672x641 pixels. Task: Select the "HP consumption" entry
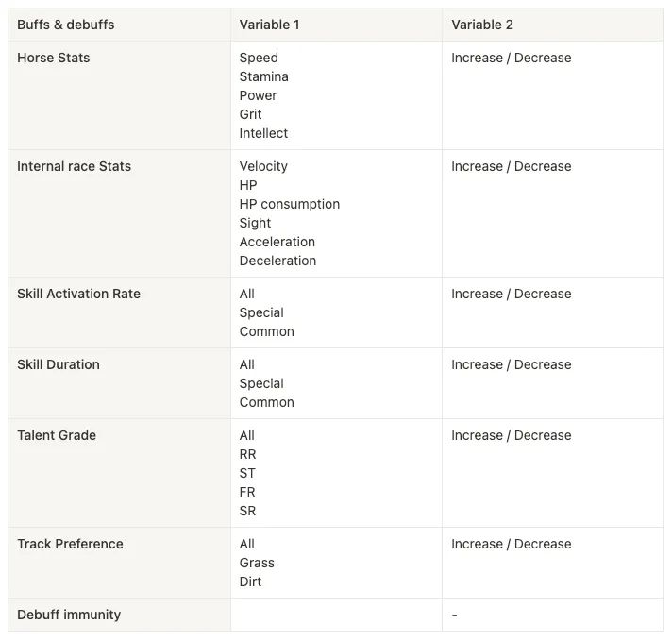click(290, 204)
